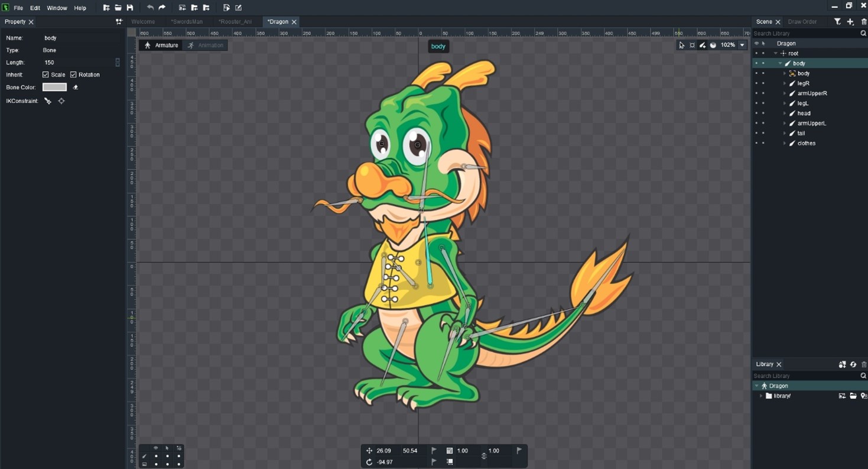Open folder icon on library row
Image resolution: width=868 pixels, height=469 pixels.
(x=853, y=396)
